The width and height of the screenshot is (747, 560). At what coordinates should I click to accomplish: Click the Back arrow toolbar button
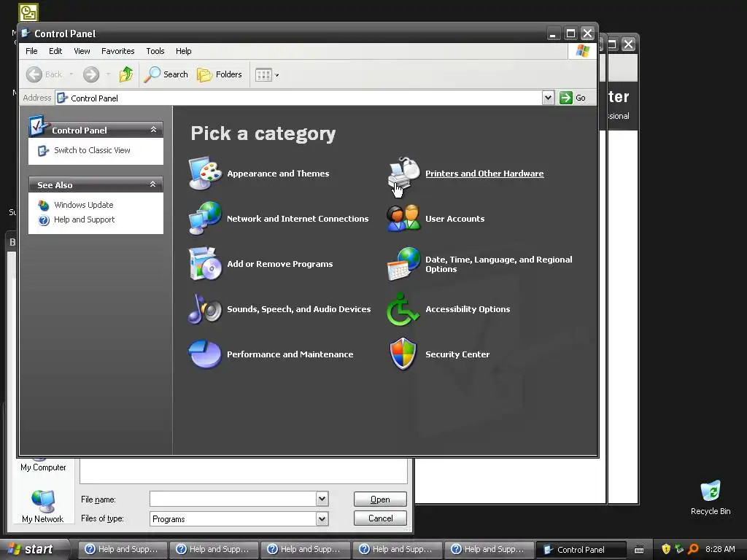[44, 74]
